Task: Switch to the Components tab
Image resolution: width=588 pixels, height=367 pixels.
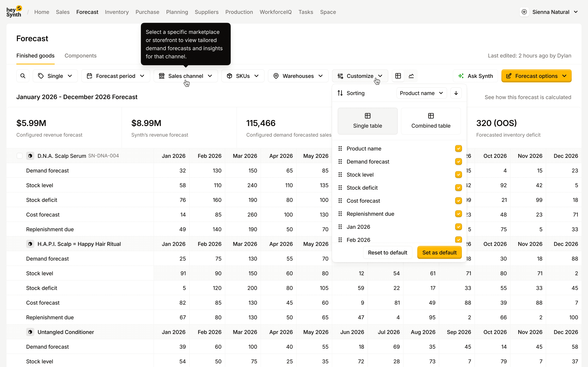Action: 80,56
